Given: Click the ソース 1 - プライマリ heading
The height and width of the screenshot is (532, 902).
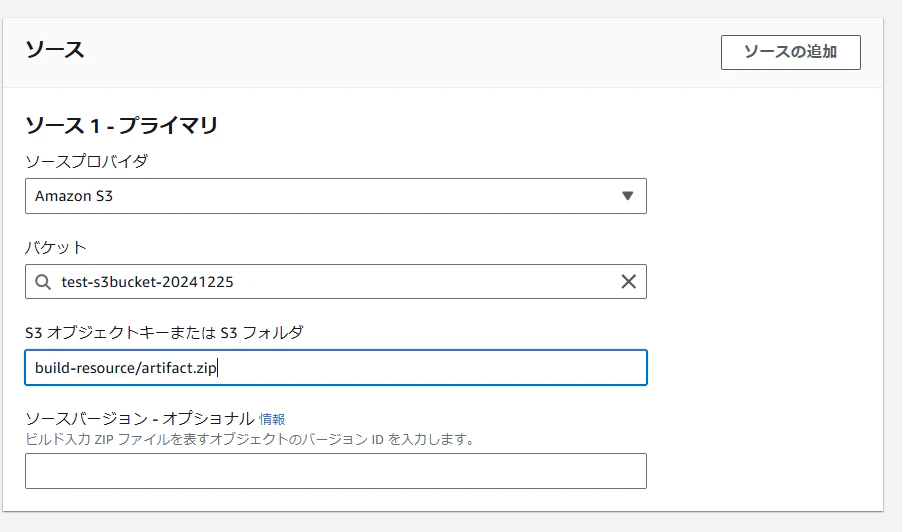Looking at the screenshot, I should click(x=121, y=125).
